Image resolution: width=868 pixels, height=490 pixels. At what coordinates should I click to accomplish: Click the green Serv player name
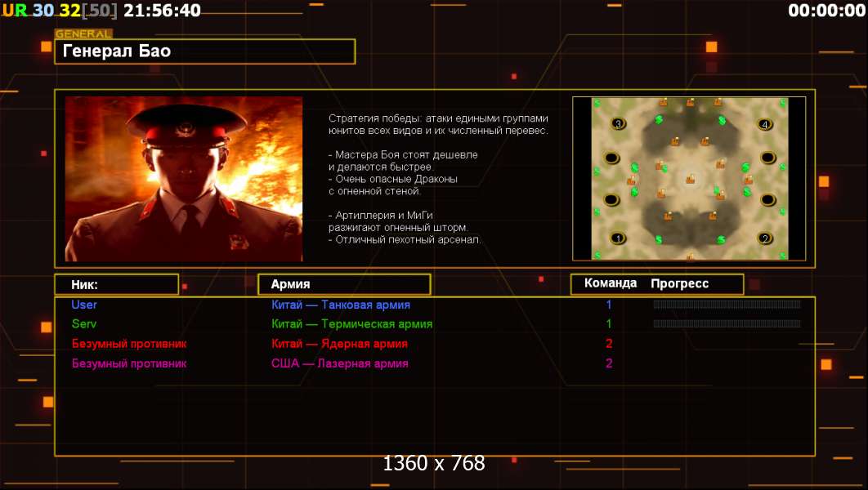click(84, 324)
